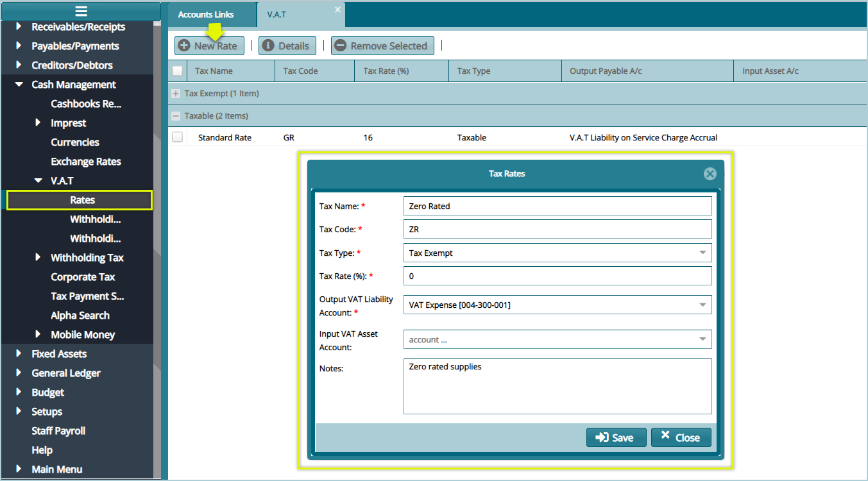Screen dimensions: 868x481
Task: Select Rates under V.A.T
Action: coord(80,200)
